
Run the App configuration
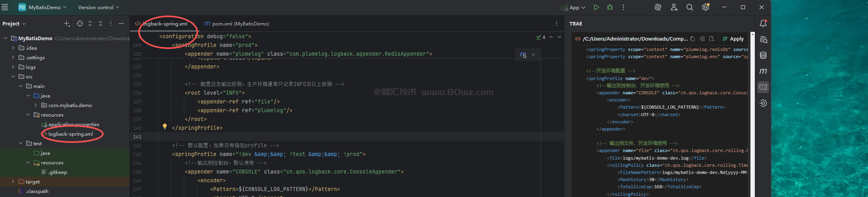(x=596, y=7)
